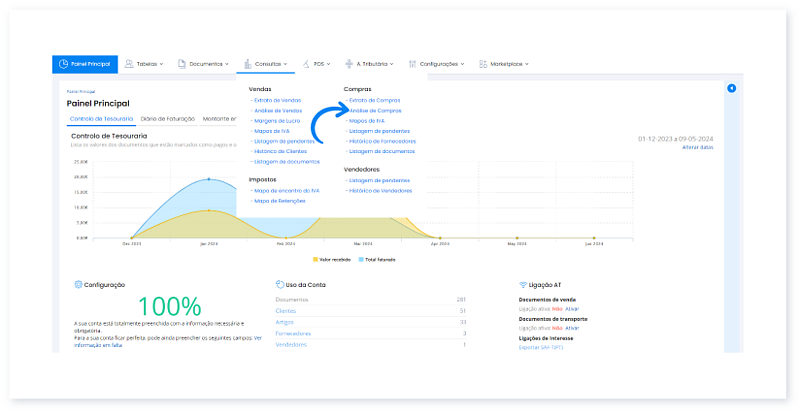Click the Configurações sliders icon

coord(412,64)
